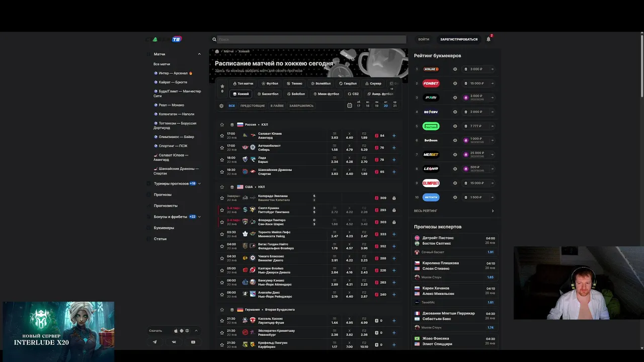Expand Бонусы и фрибеты sidebar section
The height and width of the screenshot is (362, 644).
(x=199, y=217)
